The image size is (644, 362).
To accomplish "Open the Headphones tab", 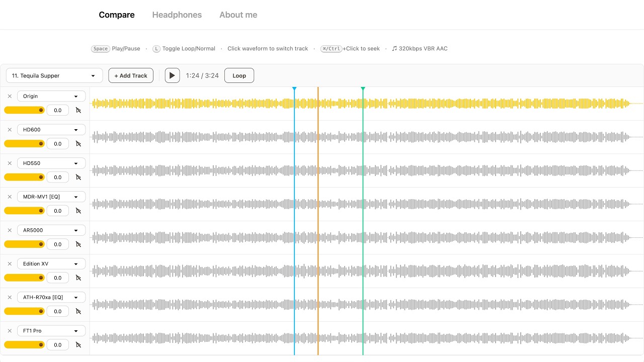I will [177, 15].
